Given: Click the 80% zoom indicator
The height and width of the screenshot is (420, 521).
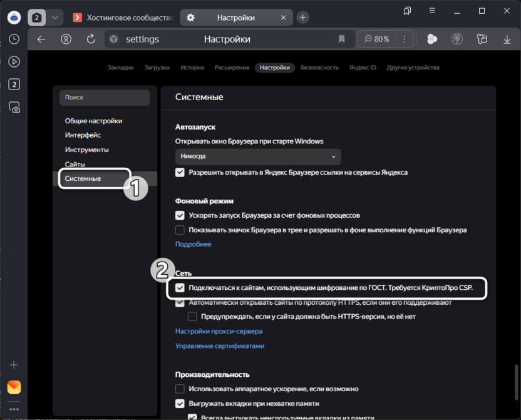Looking at the screenshot, I should pos(376,39).
